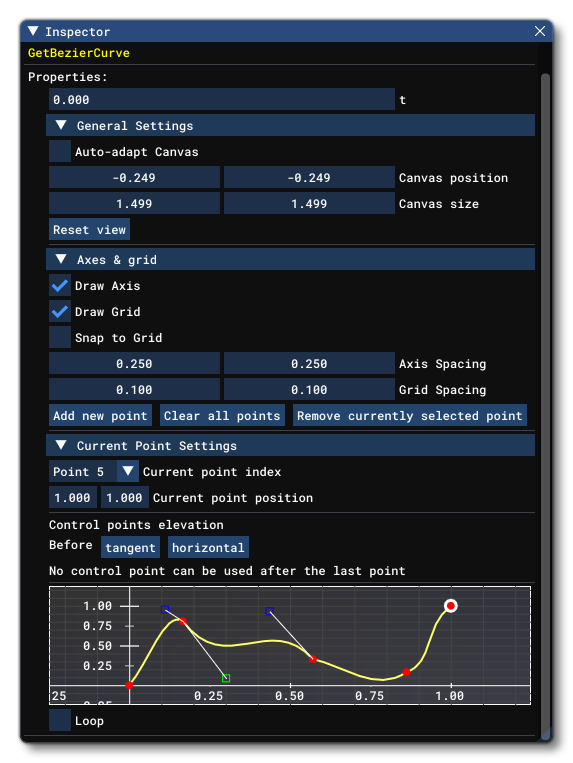
Task: Select the curve point at origin
Action: point(129,685)
